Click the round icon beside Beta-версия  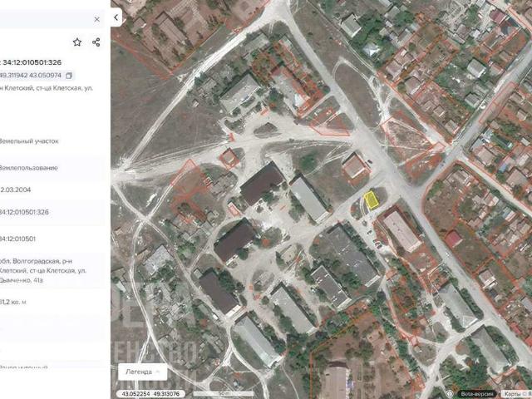click(451, 393)
